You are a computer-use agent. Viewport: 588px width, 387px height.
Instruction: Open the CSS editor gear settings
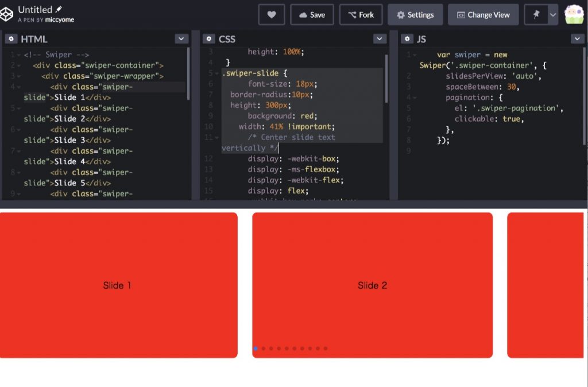209,39
